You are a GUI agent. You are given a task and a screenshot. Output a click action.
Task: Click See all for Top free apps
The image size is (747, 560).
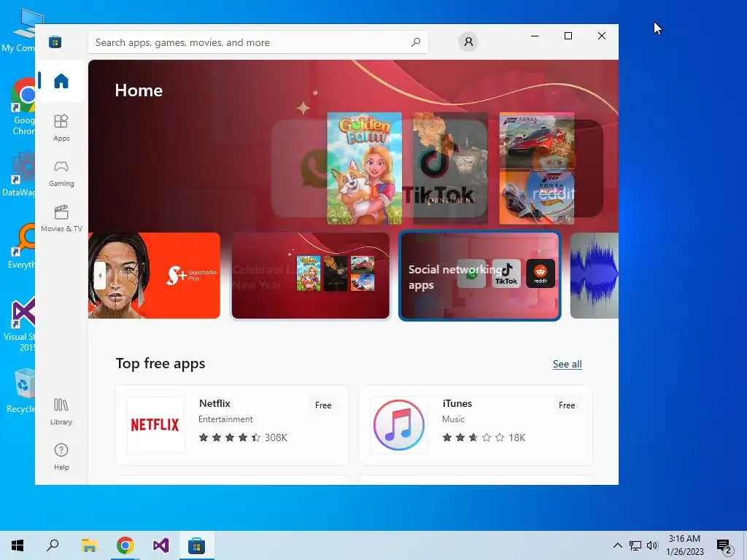567,365
